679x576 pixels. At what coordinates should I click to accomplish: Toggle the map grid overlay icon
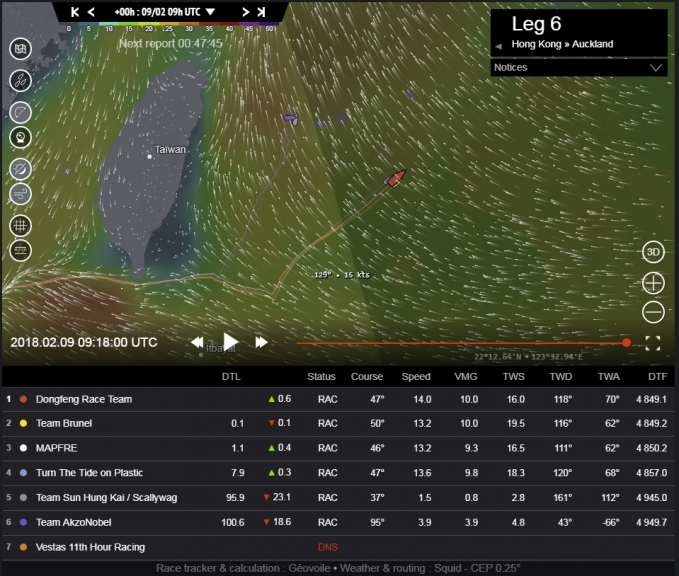(x=20, y=226)
